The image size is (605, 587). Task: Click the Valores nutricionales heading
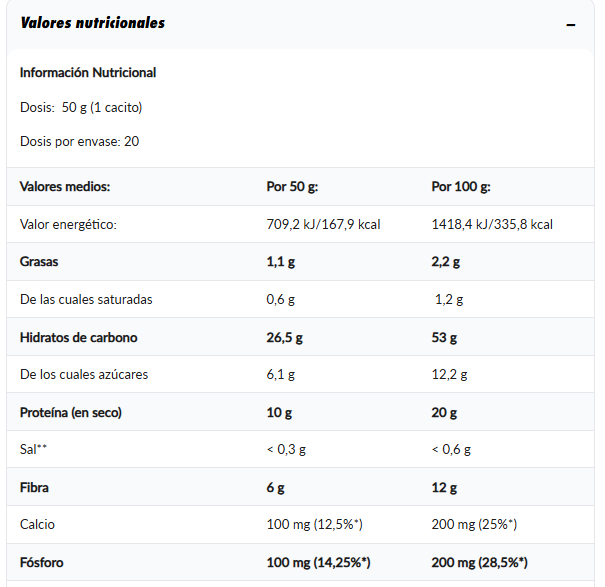93,23
